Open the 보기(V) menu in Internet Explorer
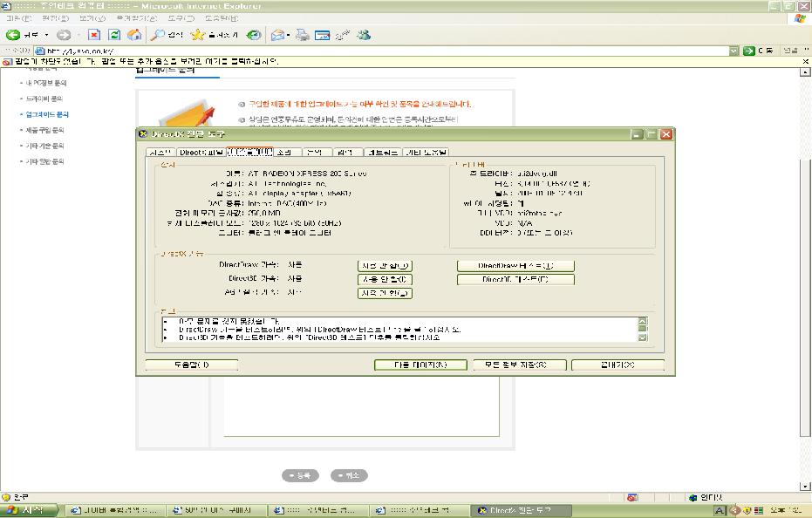Screen dimensions: 812x518 (92, 18)
